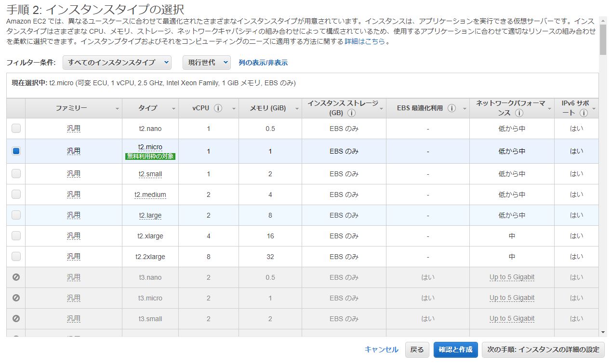Open info icon beside EBS 最適化利用
This screenshot has width=611, height=364.
point(452,108)
